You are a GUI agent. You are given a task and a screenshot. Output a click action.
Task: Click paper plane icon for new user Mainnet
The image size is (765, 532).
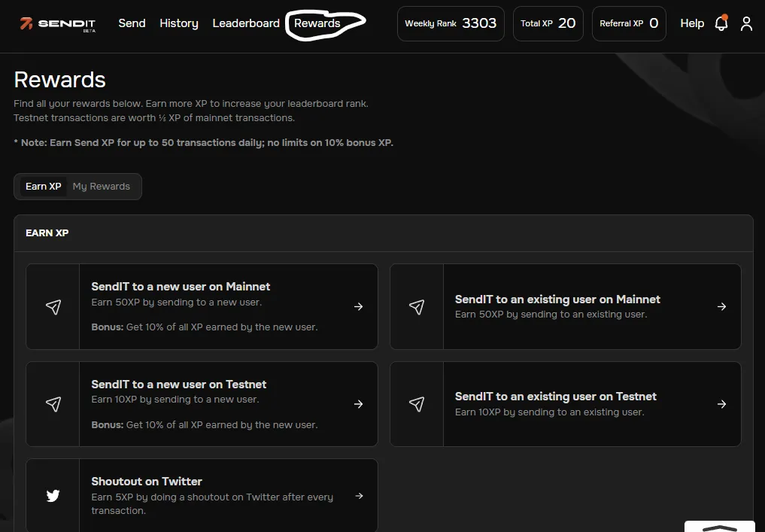(53, 306)
